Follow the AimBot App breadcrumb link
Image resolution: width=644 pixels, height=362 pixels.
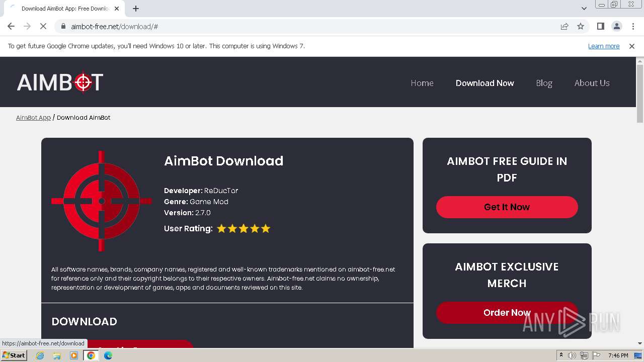[x=33, y=117]
